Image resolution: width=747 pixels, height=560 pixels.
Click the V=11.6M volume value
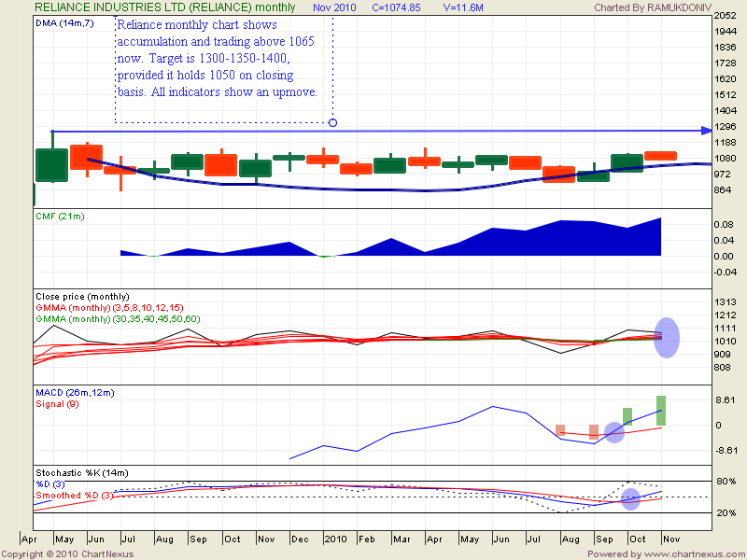[463, 7]
